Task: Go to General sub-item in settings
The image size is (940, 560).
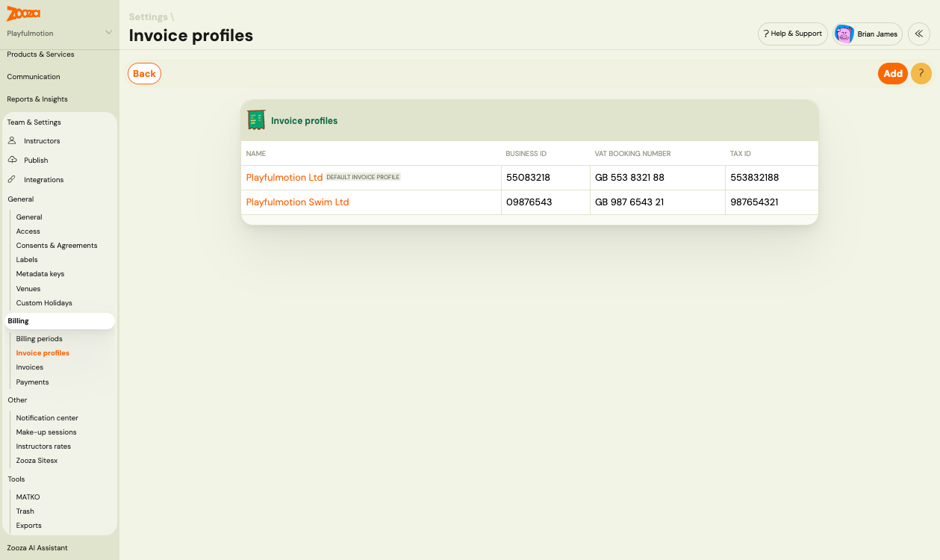Action: (29, 217)
